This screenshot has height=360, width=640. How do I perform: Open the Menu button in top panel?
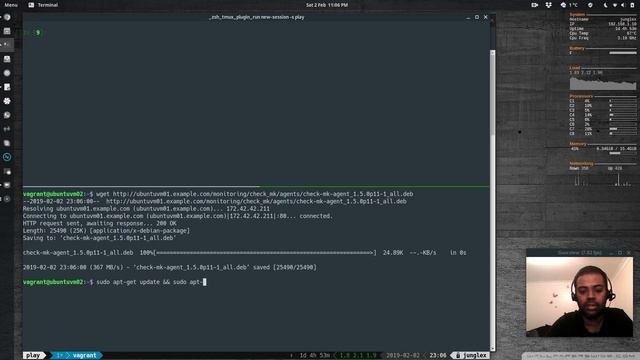pos(11,5)
